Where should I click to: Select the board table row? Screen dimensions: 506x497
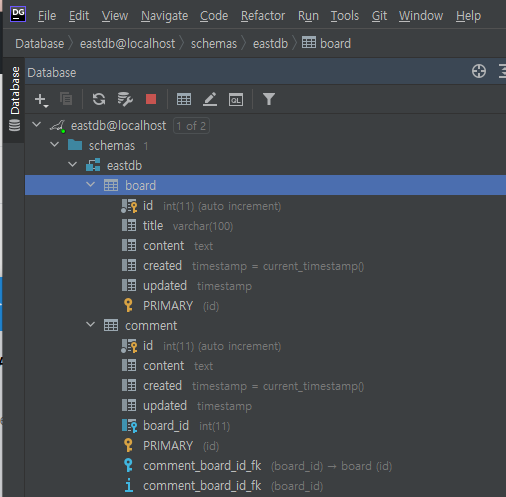(265, 185)
